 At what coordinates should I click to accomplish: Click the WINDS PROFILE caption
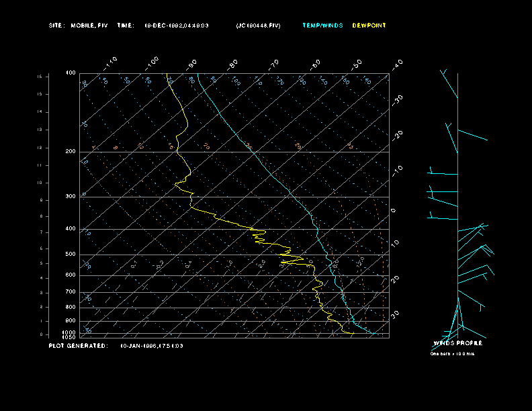click(x=457, y=343)
